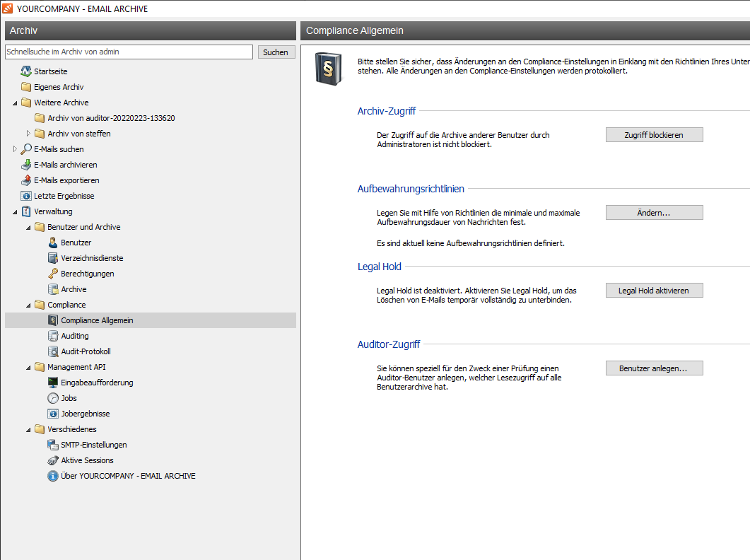The height and width of the screenshot is (560, 750).
Task: Click the Benutzer anlegen... button
Action: click(x=654, y=368)
